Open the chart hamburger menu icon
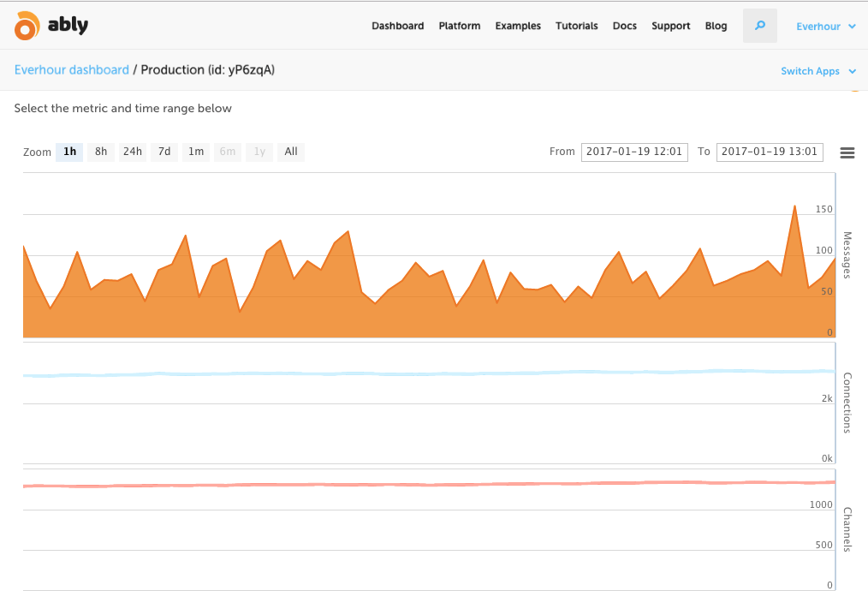 point(847,152)
